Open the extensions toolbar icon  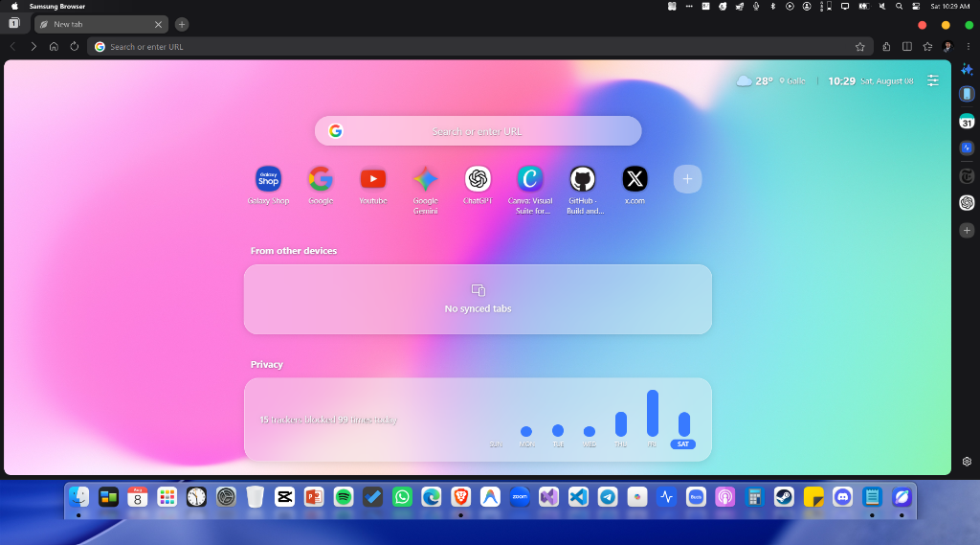click(x=886, y=47)
